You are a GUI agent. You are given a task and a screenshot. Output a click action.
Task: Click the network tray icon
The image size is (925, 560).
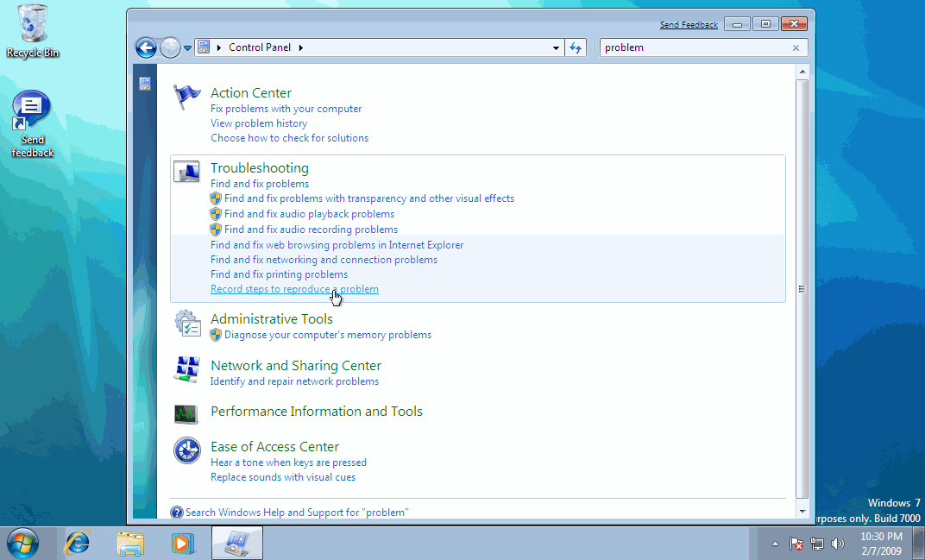click(x=817, y=544)
